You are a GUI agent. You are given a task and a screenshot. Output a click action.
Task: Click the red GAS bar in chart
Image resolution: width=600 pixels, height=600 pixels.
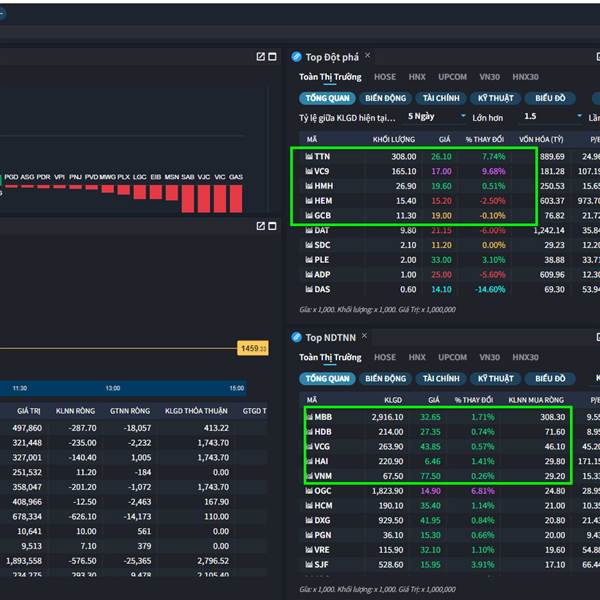(236, 197)
